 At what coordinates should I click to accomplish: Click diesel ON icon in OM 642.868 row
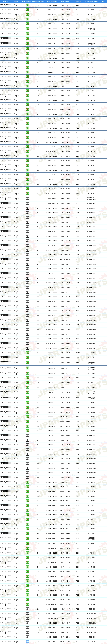pos(28,632)
